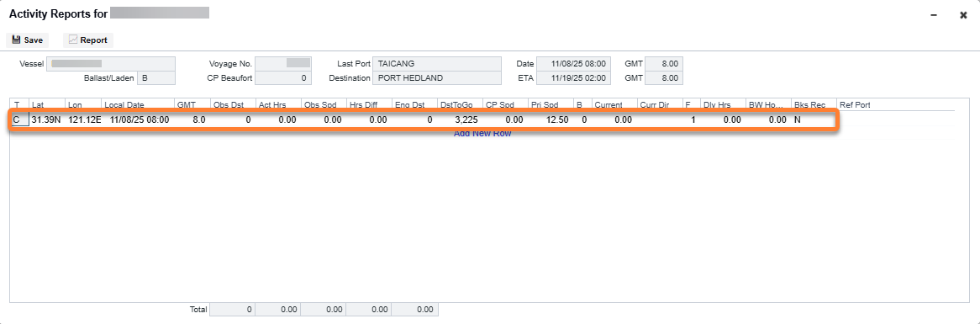
Task: Minimize the Activity Reports window
Action: 934,14
